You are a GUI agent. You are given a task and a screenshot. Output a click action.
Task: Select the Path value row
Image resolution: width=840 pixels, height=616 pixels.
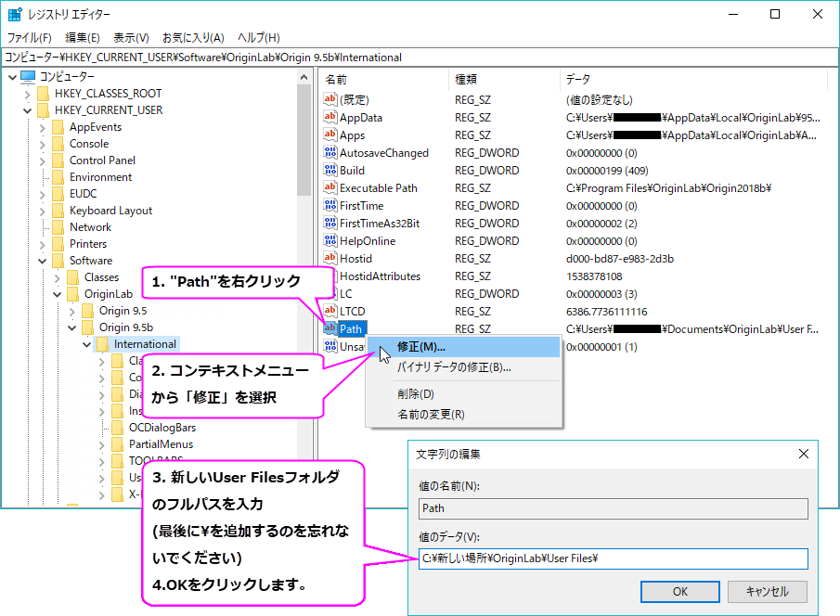351,329
